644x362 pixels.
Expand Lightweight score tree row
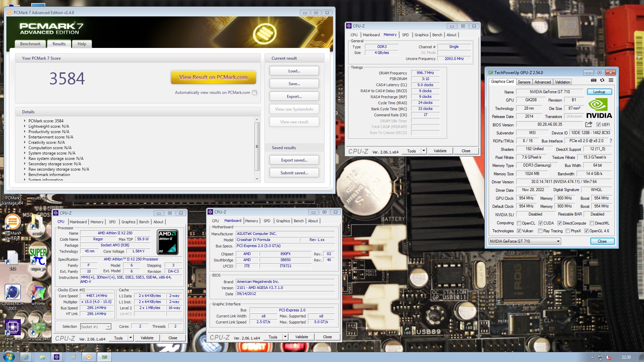pyautogui.click(x=24, y=126)
